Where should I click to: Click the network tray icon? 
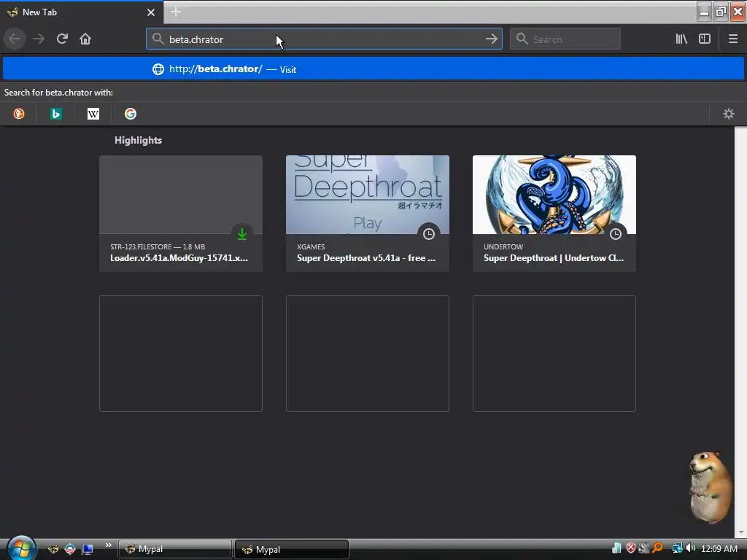click(x=677, y=548)
